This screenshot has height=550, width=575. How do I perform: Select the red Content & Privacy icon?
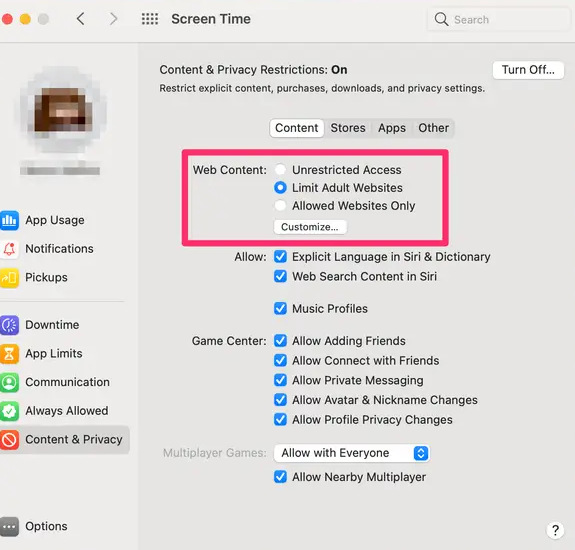coord(9,439)
